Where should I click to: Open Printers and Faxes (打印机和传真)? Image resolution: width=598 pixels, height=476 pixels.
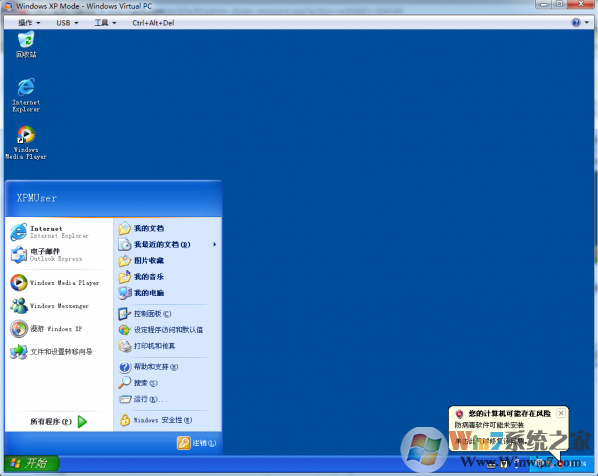click(147, 346)
